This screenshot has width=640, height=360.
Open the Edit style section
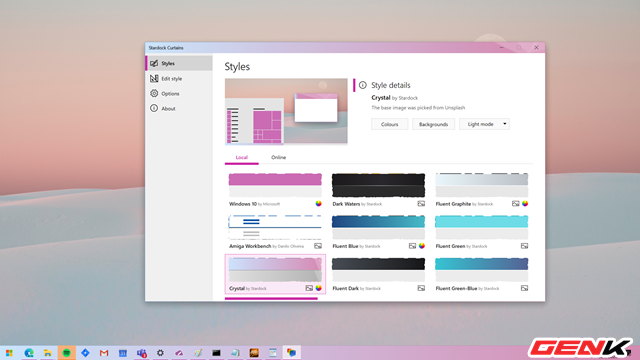[x=179, y=78]
